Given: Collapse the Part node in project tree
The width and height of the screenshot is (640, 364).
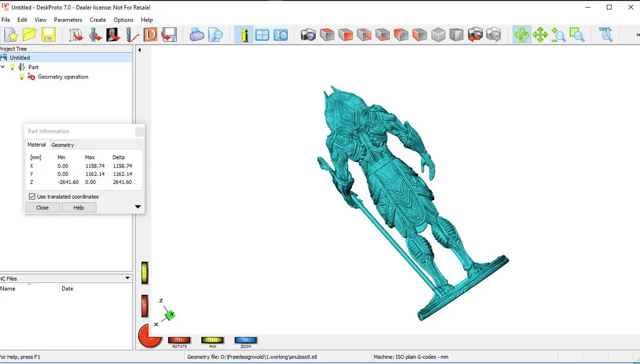Looking at the screenshot, I should pos(3,67).
